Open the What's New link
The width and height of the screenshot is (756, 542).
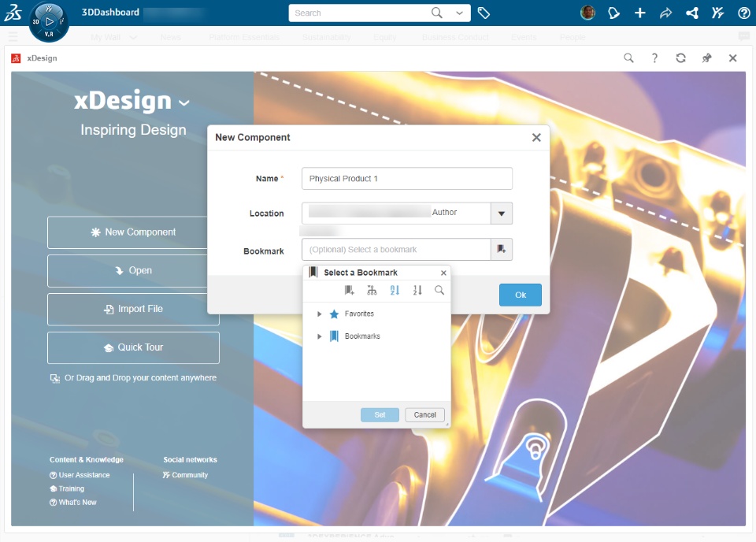click(72, 503)
